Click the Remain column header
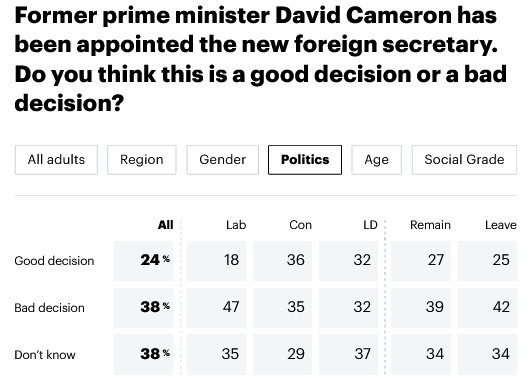This screenshot has height=376, width=530. 430,225
